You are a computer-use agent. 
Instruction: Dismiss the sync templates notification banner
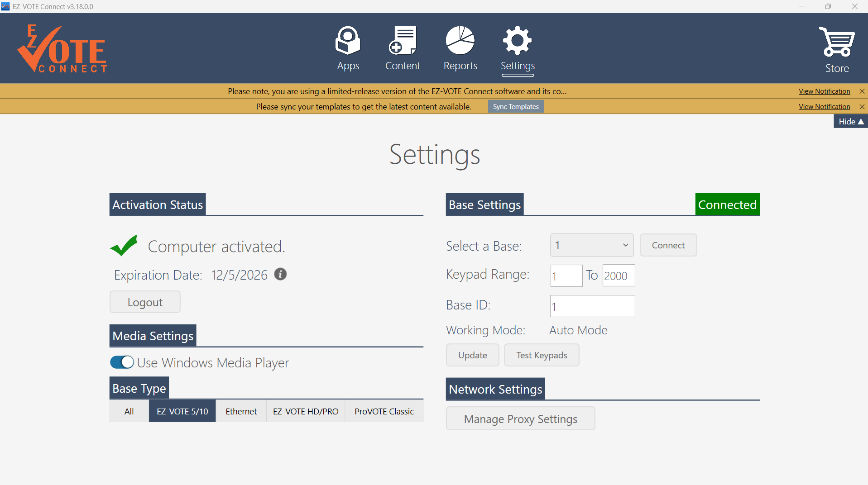tap(862, 107)
